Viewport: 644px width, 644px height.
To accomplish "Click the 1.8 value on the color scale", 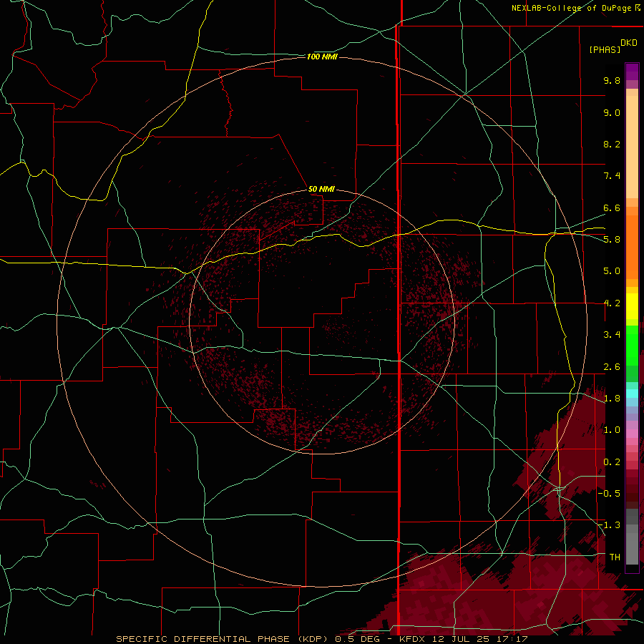I will (612, 398).
